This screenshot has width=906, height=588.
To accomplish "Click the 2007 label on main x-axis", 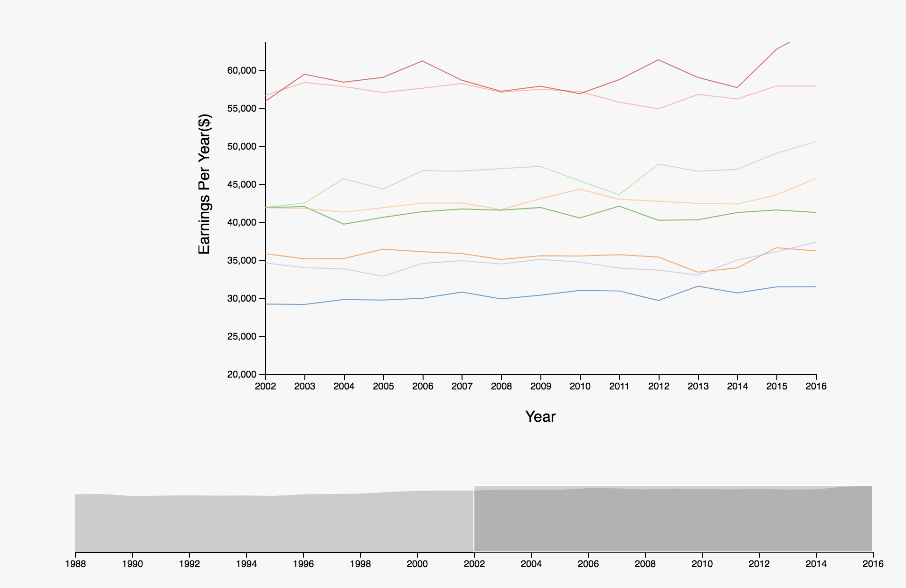I will pos(462,386).
